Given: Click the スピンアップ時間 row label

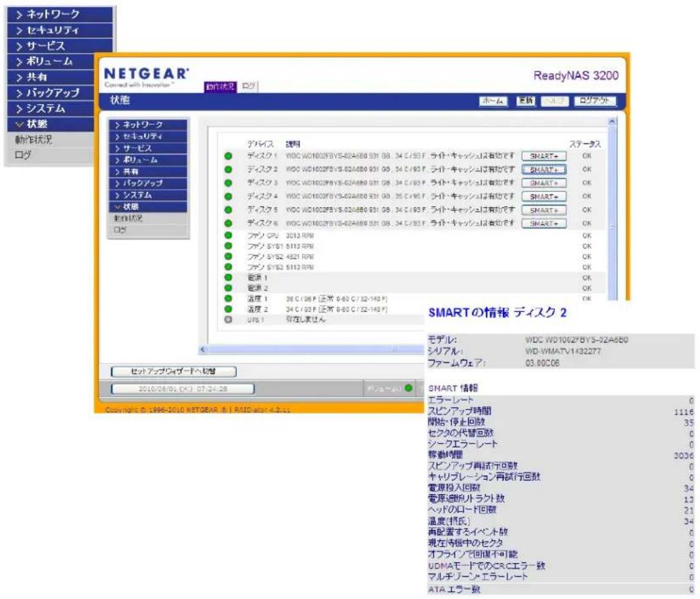Looking at the screenshot, I should 460,411.
